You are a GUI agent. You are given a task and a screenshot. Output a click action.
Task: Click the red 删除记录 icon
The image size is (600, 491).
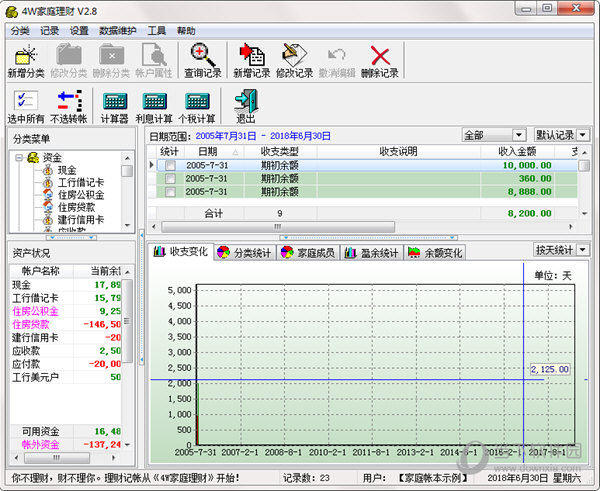tap(379, 57)
